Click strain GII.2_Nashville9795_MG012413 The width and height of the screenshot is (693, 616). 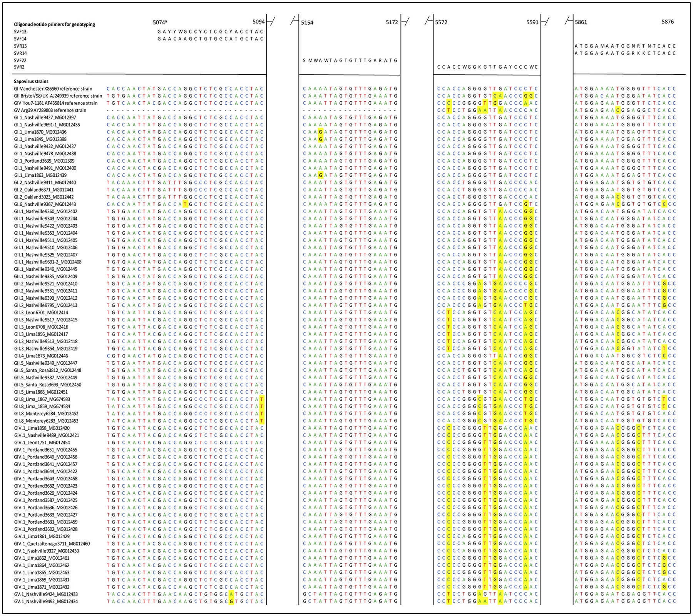click(x=46, y=305)
